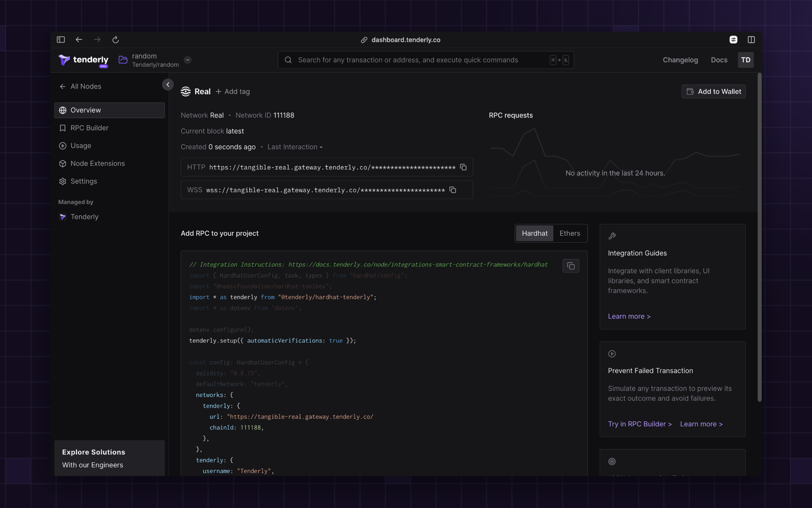The width and height of the screenshot is (812, 508).
Task: Click the Settings gear icon in sidebar
Action: tap(63, 181)
